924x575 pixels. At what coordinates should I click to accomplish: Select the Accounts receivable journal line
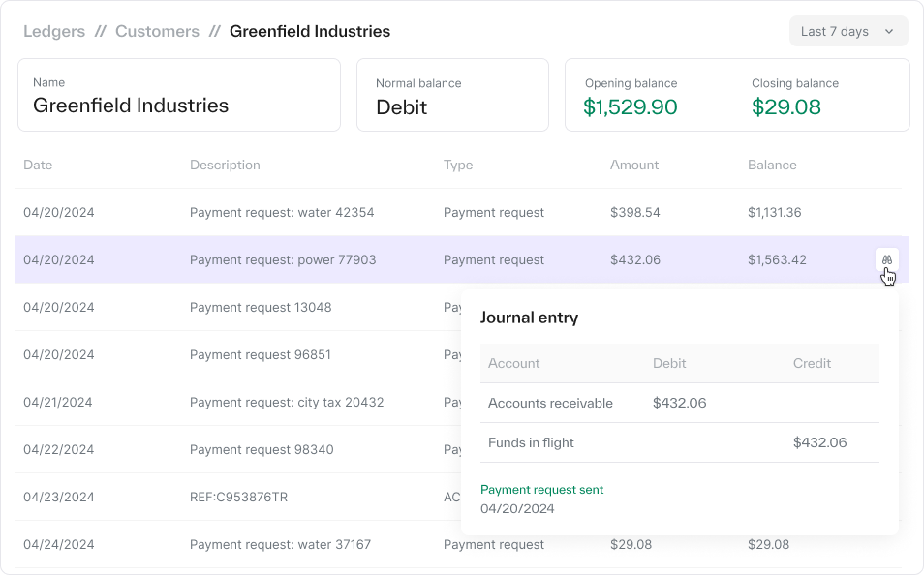click(550, 403)
